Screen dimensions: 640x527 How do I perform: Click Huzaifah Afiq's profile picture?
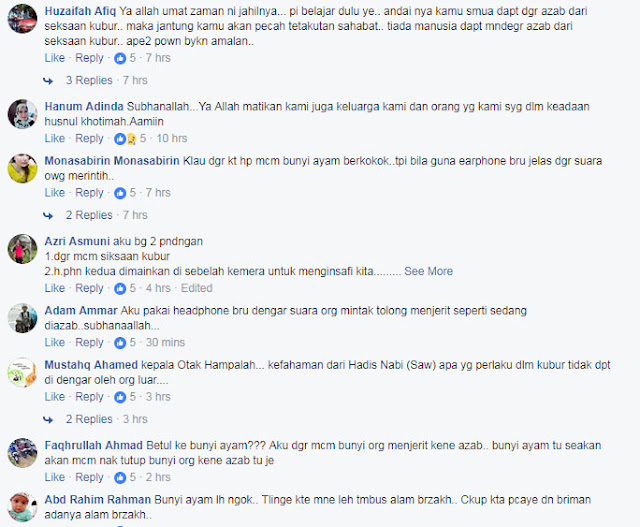(22, 18)
